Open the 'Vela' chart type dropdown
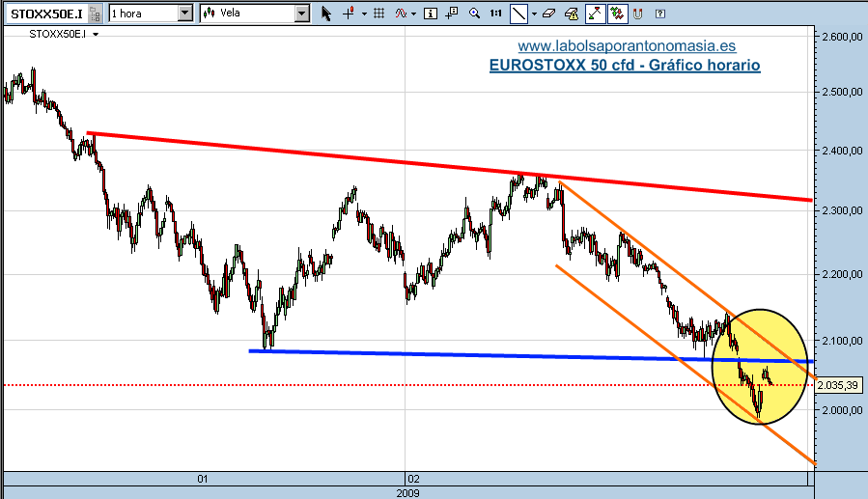 tap(301, 14)
